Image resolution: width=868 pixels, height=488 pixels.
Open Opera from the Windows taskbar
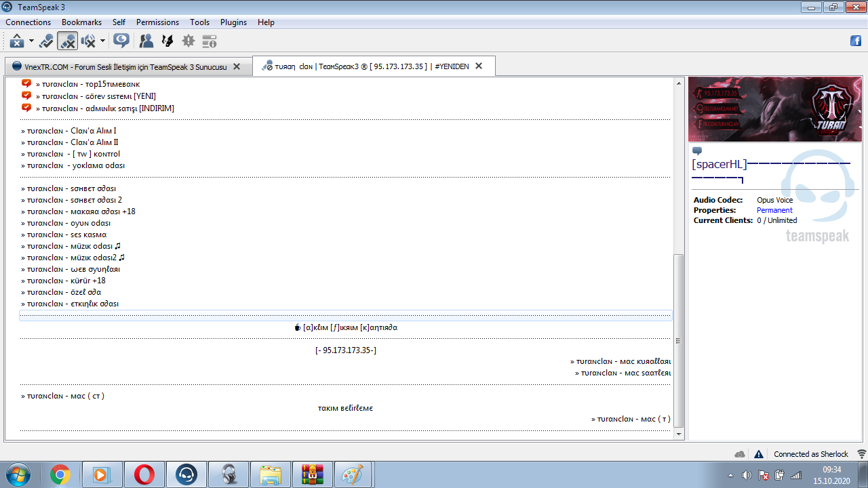coord(144,474)
